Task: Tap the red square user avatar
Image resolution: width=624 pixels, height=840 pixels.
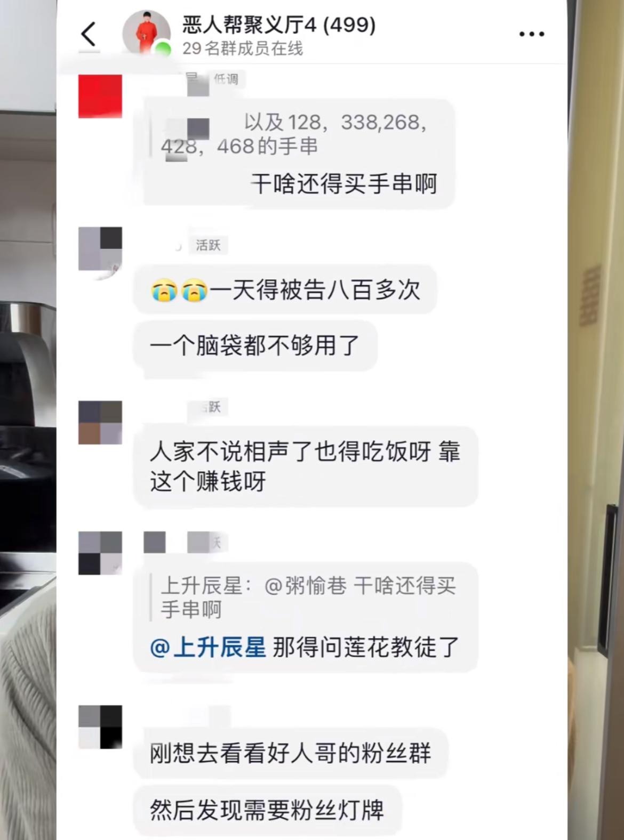Action: [100, 96]
